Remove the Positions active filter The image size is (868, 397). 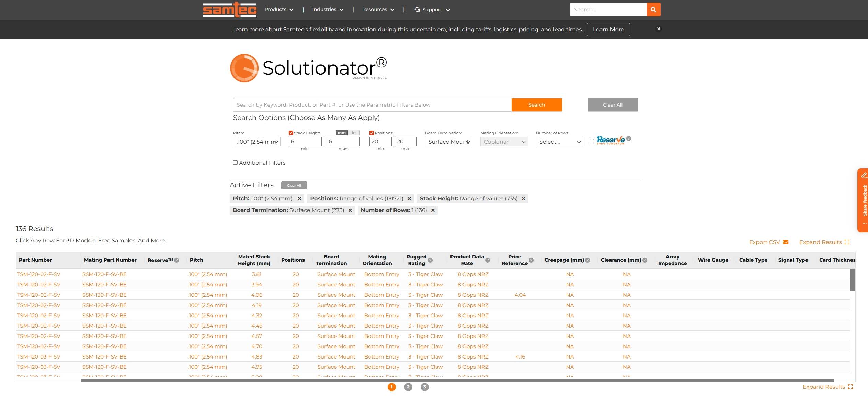[x=409, y=199]
